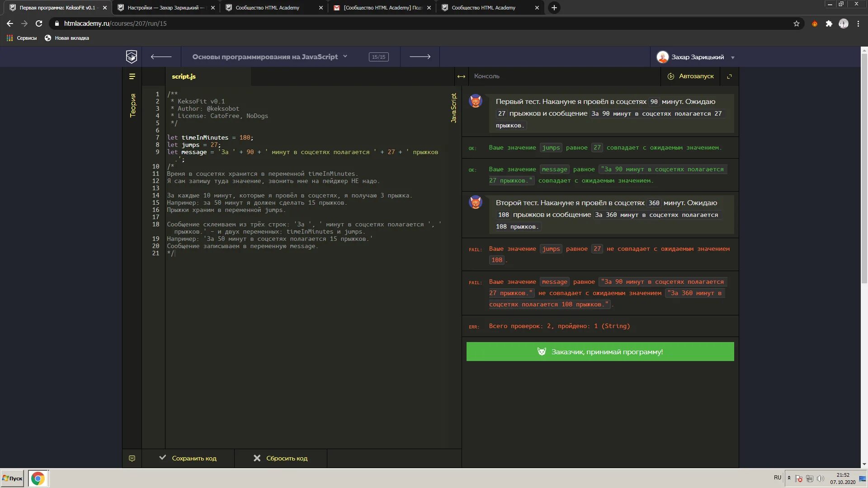This screenshot has height=488, width=868.
Task: Click the Сбросить код button
Action: pos(280,458)
